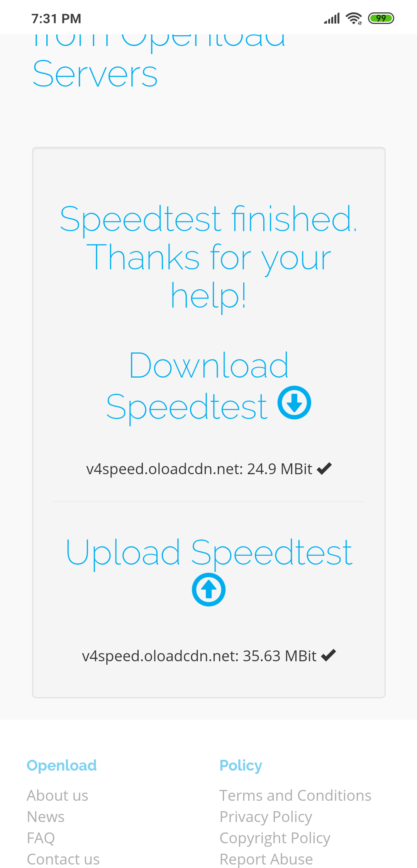417x868 pixels.
Task: Open the About us footer link
Action: 58,795
